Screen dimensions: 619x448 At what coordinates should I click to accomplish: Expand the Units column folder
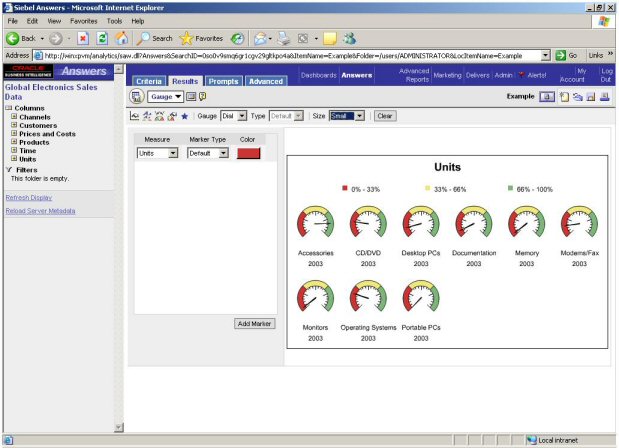14,159
